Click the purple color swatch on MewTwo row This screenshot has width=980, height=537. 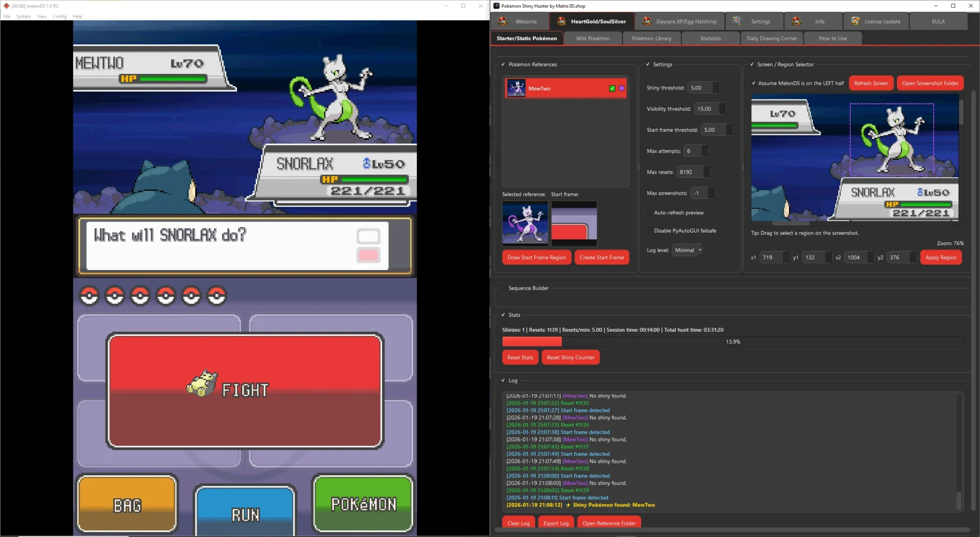pos(621,88)
